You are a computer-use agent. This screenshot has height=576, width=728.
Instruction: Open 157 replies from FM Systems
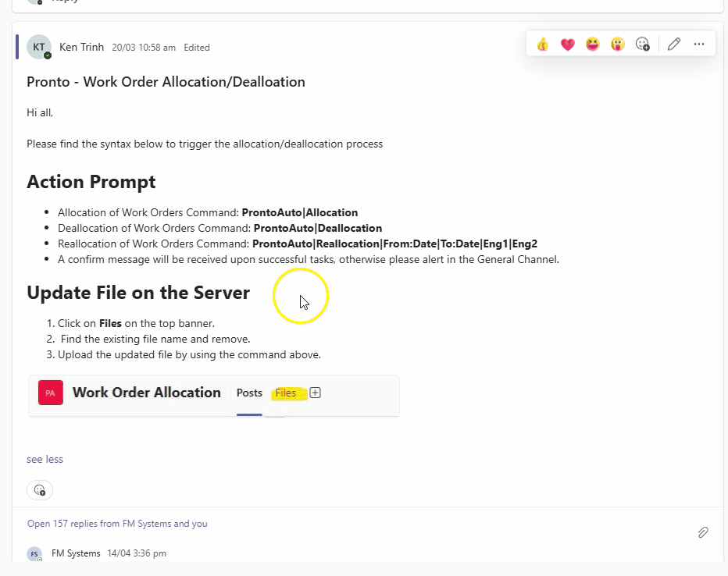[x=117, y=524]
